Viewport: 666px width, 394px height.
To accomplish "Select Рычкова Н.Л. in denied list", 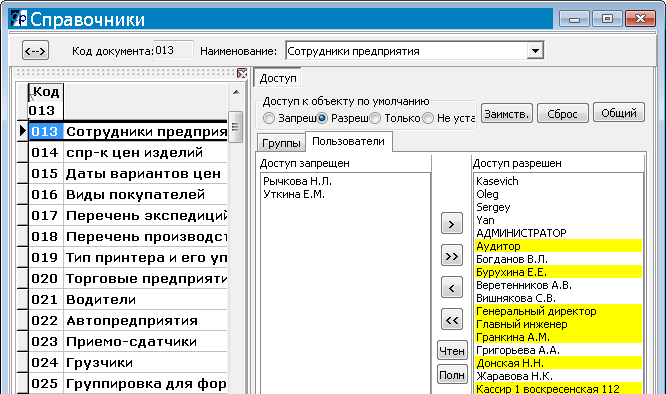I will point(297,181).
